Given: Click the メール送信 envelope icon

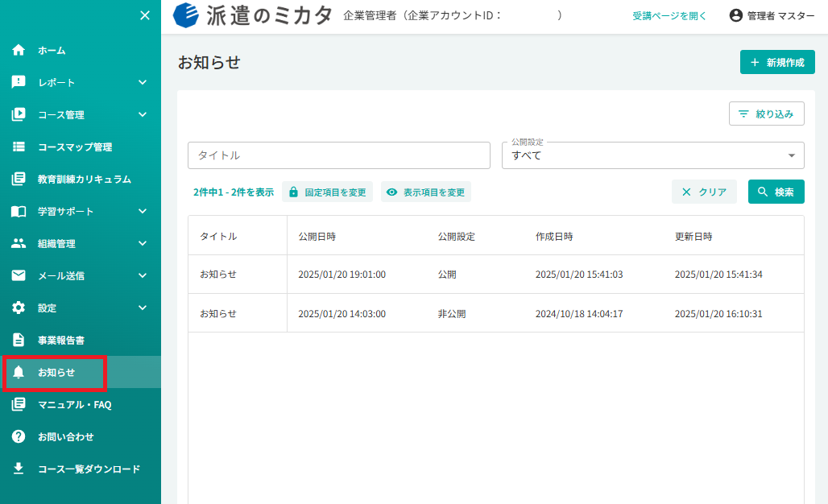Looking at the screenshot, I should [19, 275].
